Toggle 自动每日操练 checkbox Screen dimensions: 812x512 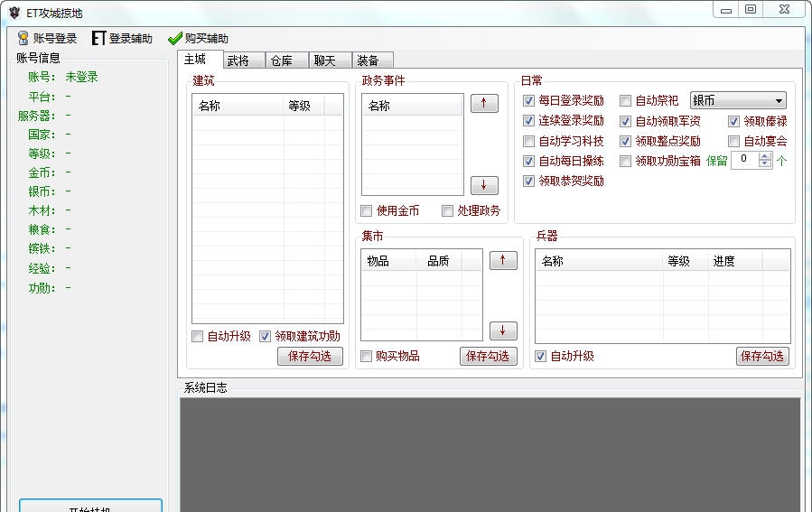pos(528,161)
